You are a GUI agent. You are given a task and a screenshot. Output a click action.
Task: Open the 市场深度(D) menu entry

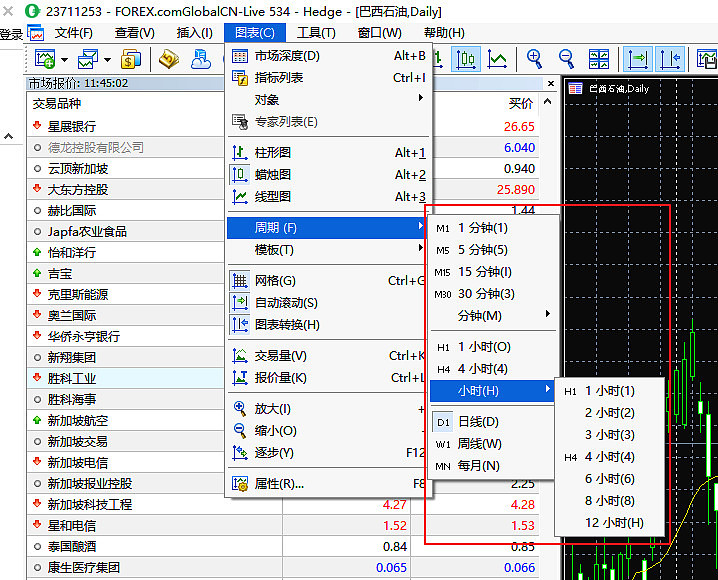click(328, 56)
